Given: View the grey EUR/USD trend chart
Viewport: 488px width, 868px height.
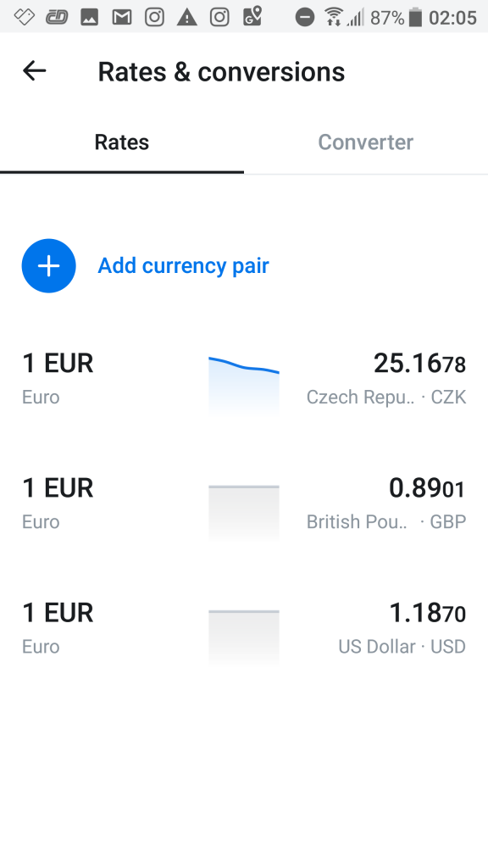Looking at the screenshot, I should [244, 637].
